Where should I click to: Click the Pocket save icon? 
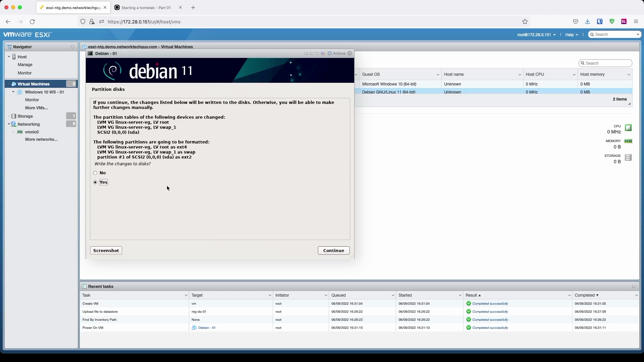(576, 22)
